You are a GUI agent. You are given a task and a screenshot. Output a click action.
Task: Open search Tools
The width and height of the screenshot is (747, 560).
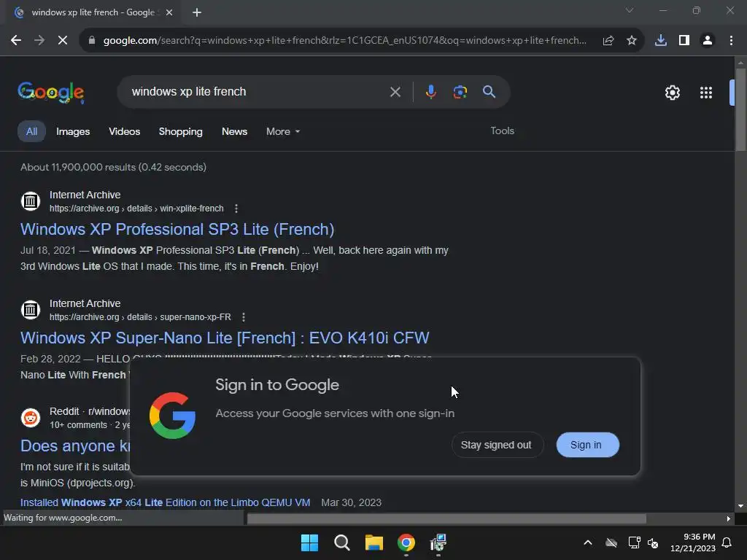pyautogui.click(x=502, y=131)
